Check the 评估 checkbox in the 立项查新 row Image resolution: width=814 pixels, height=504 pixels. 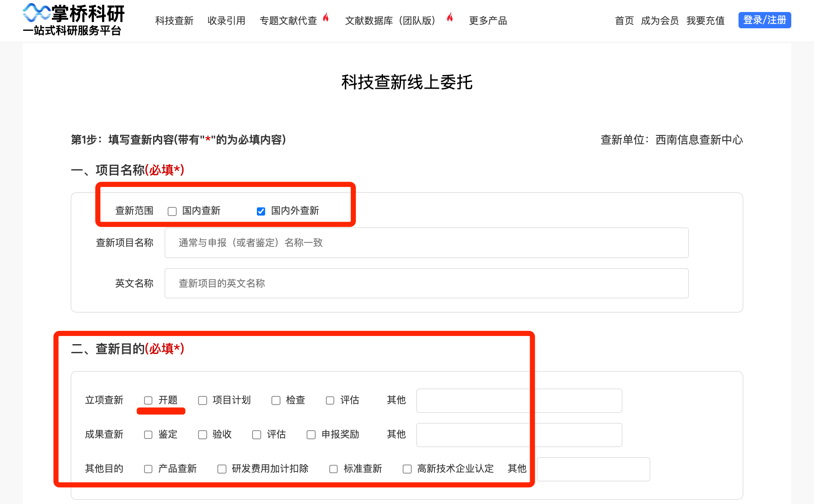330,400
